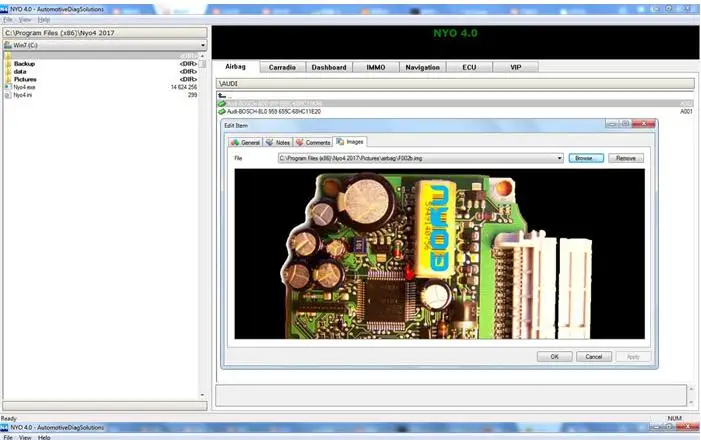Select the Backup folder row
Image resolution: width=701 pixels, height=440 pixels.
101,64
